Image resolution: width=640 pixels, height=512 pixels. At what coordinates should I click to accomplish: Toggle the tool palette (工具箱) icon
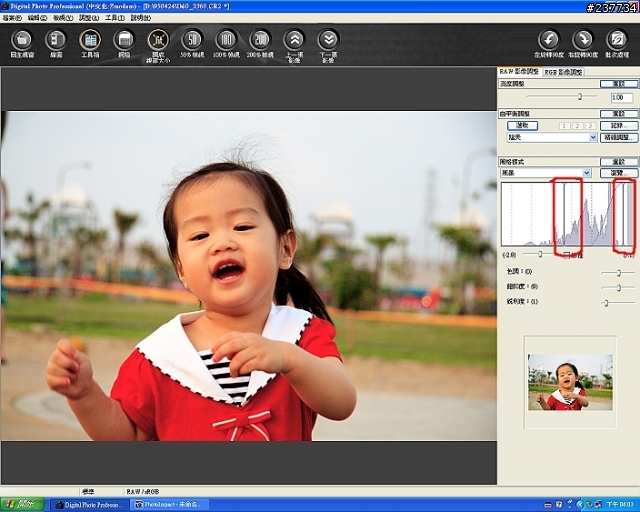point(90,40)
